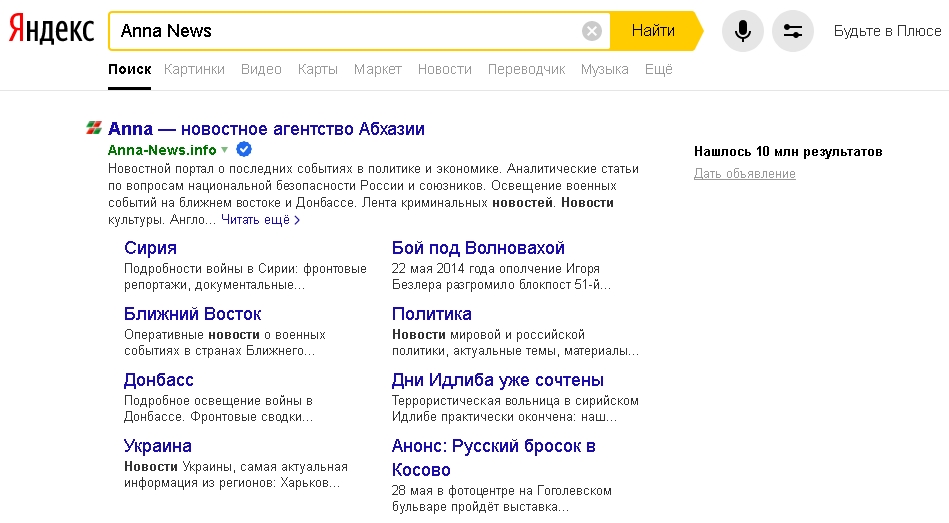Click the Яндекс logo
Screen dimensions: 949x523
51,30
